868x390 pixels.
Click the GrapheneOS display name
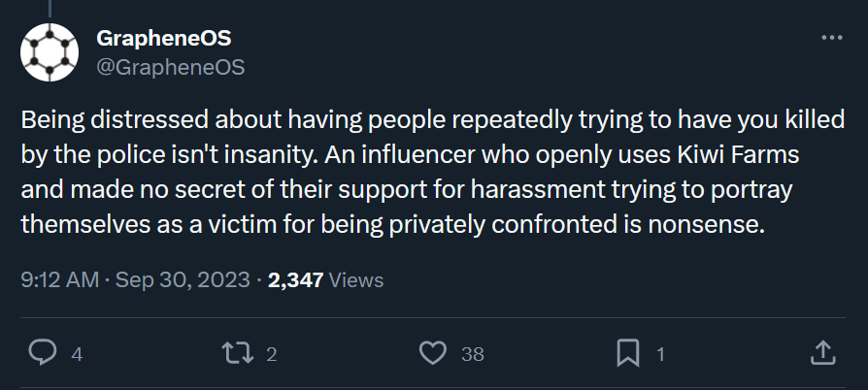pos(164,38)
